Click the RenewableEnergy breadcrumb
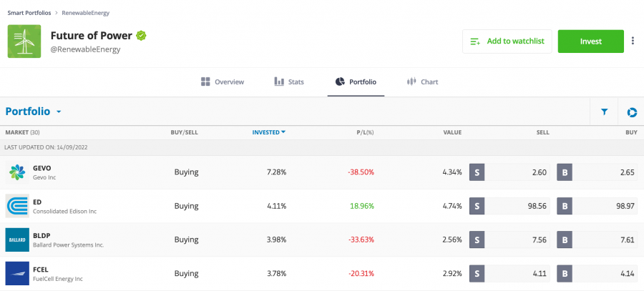 point(86,13)
